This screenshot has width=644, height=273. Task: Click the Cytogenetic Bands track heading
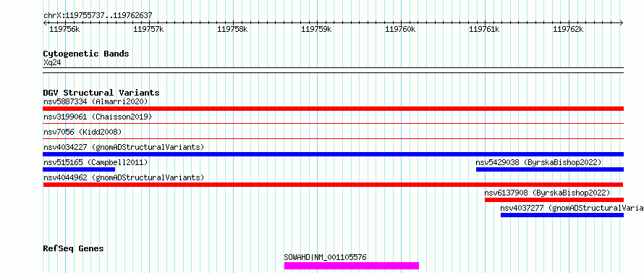coord(86,54)
